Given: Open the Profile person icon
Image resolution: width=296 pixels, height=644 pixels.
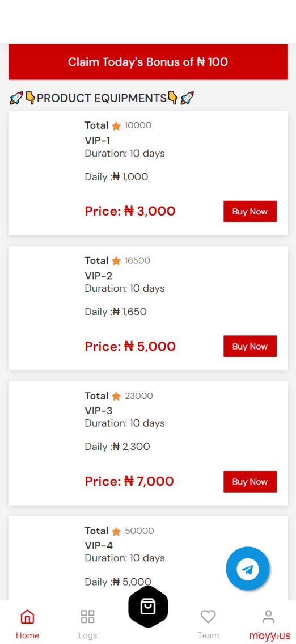Looking at the screenshot, I should click(x=268, y=617).
